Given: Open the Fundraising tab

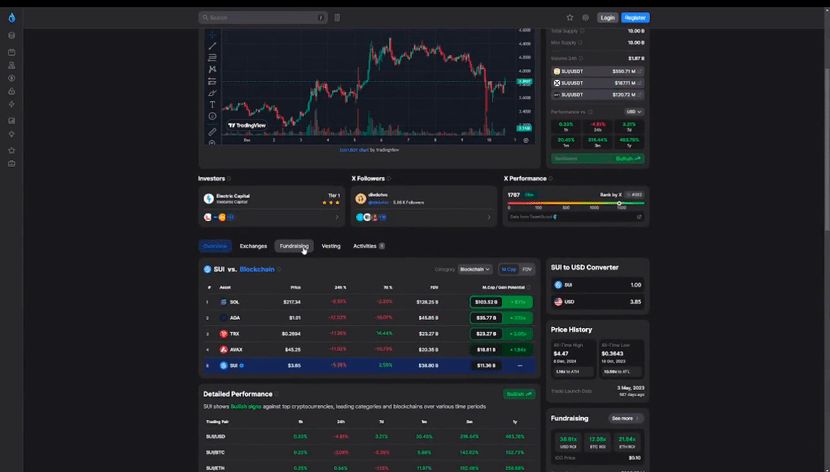Looking at the screenshot, I should 294,246.
